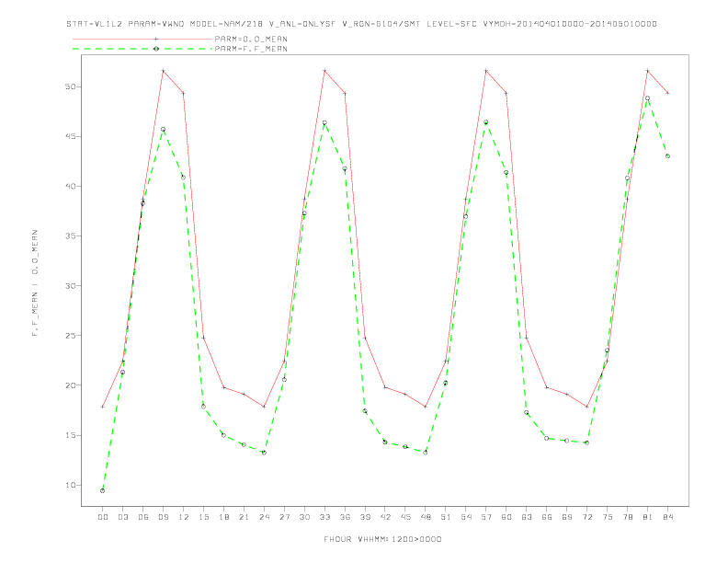This screenshot has height=563, width=728.
Task: Click x-axis tick label 69
Action: 567,517
